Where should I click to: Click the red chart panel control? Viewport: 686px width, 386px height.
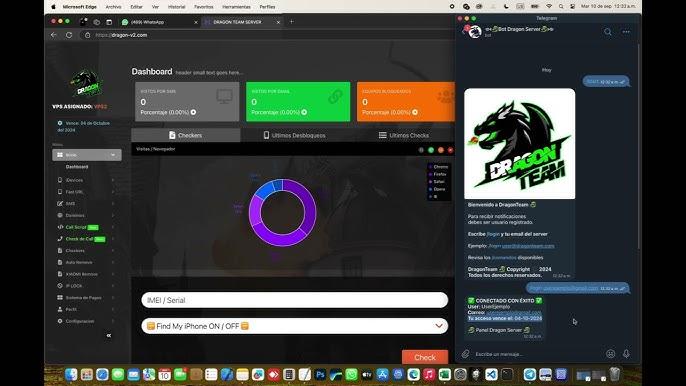(450, 150)
